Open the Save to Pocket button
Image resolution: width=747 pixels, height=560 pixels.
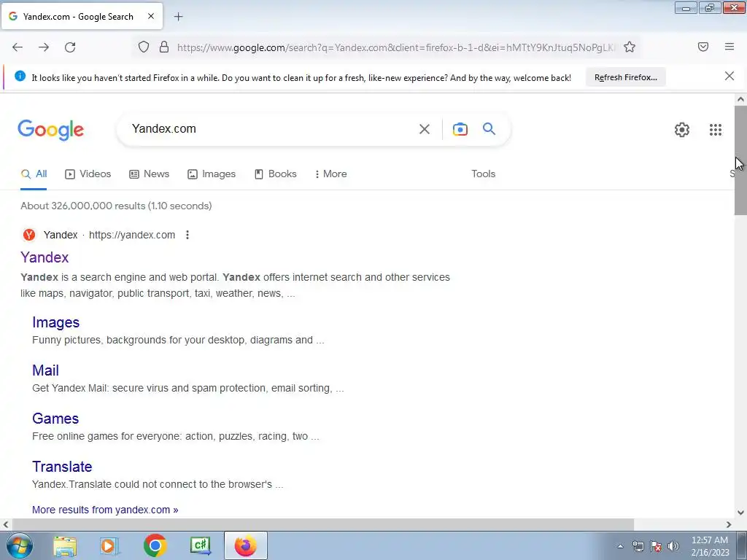(x=703, y=47)
